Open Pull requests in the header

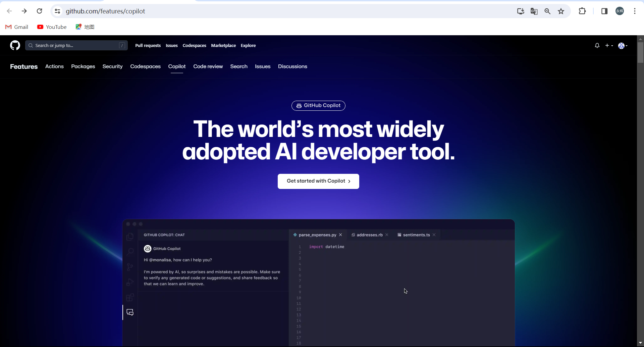pyautogui.click(x=148, y=45)
